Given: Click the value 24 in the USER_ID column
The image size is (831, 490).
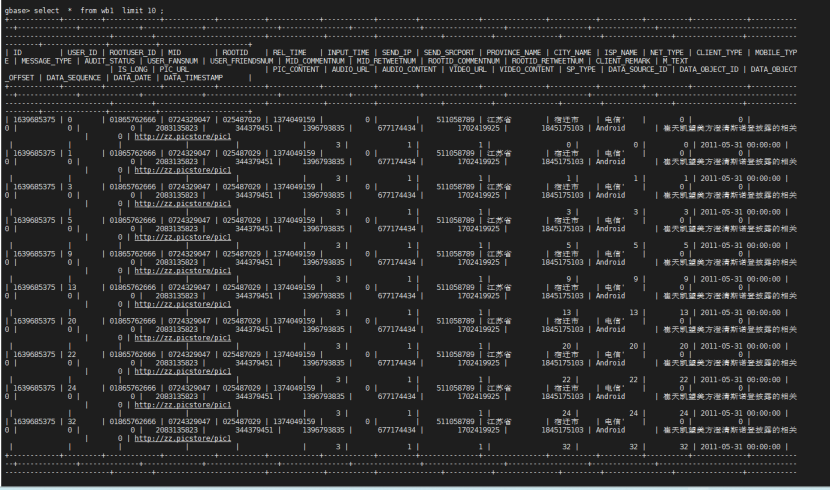Looking at the screenshot, I should (72, 388).
